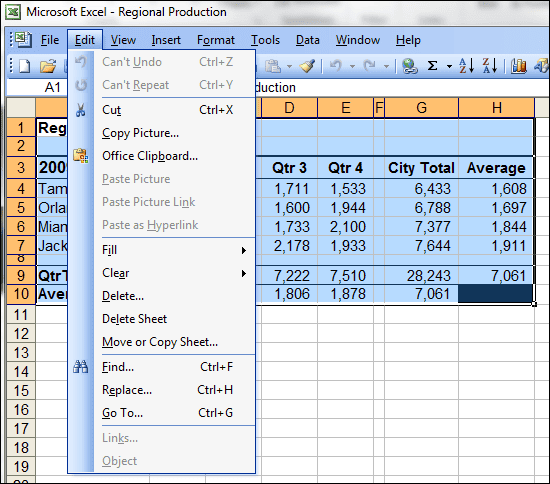
Task: Click the City Total heading cell
Action: tap(422, 168)
